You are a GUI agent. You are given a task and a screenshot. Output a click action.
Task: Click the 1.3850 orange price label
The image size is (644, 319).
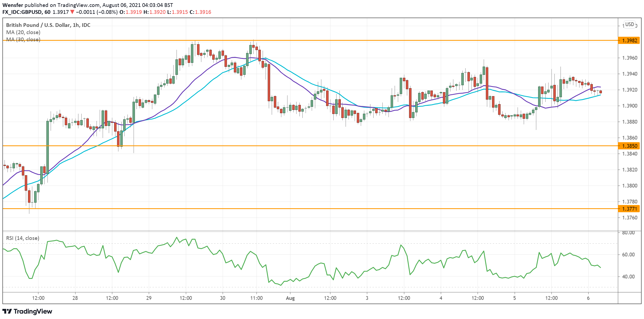[629, 146]
